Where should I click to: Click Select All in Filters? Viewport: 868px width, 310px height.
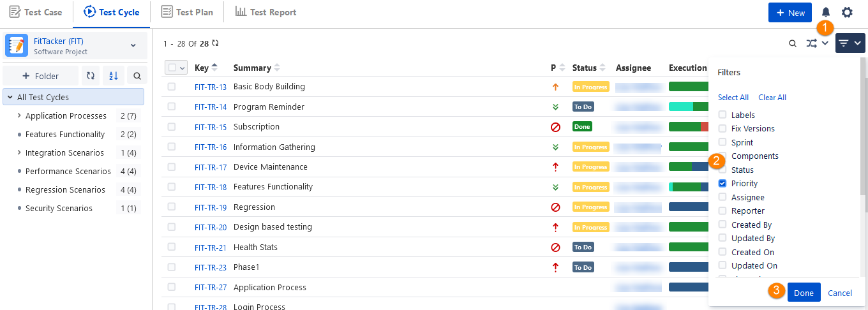coord(733,98)
